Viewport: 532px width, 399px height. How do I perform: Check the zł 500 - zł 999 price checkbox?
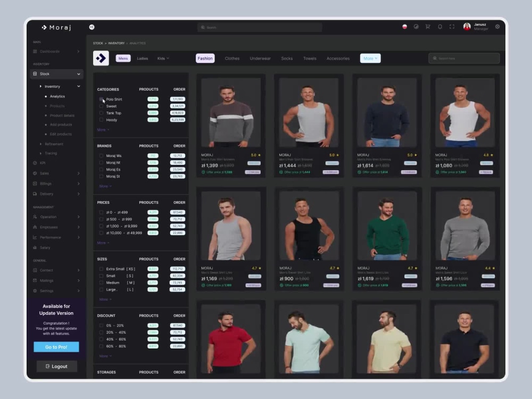[x=101, y=219]
